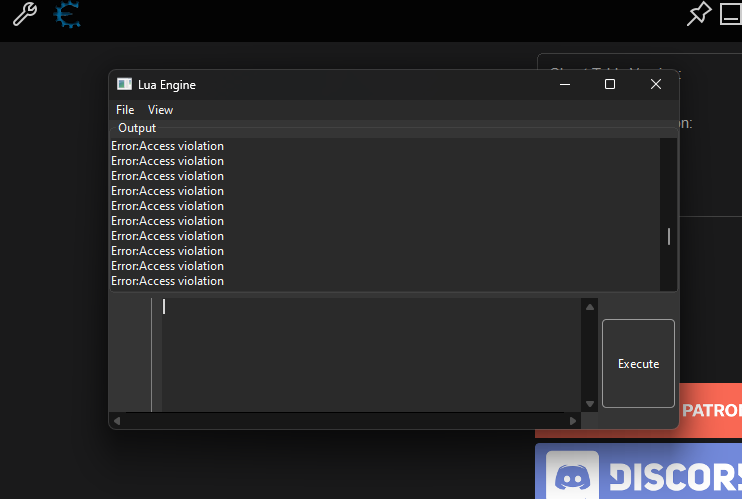Click the Output label
Viewport: 742px width, 499px height.
137,128
